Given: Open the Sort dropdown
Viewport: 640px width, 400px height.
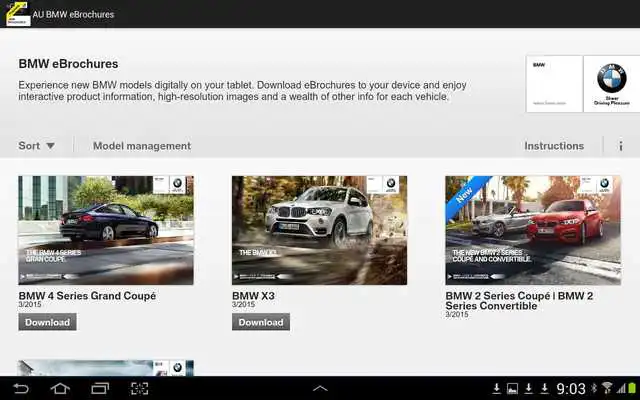Looking at the screenshot, I should click(36, 146).
